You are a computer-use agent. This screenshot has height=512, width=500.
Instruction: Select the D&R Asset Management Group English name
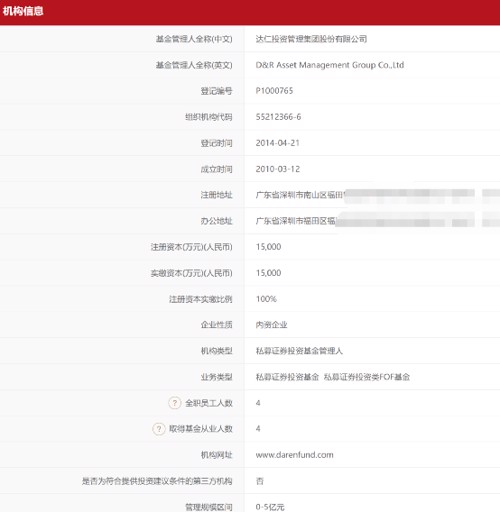pos(330,65)
